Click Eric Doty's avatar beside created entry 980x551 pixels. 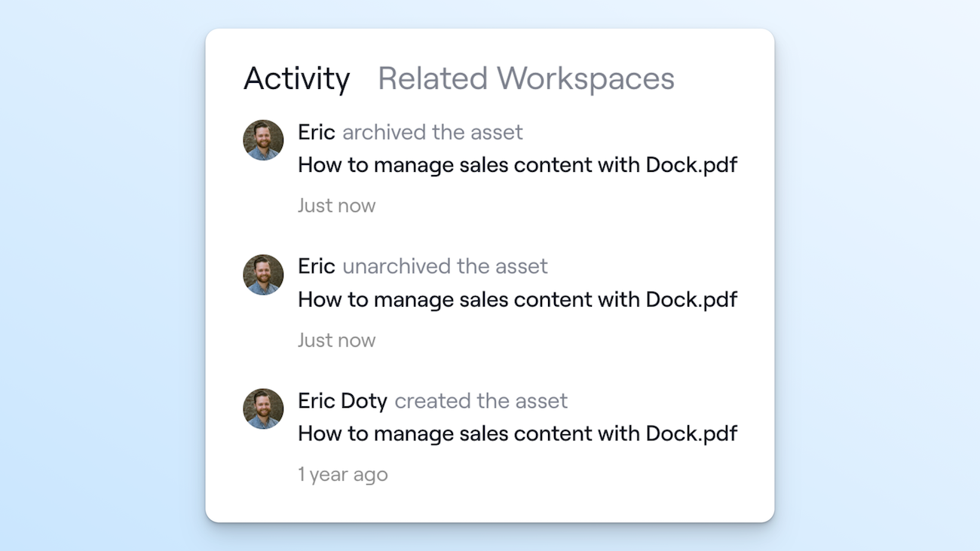point(263,409)
